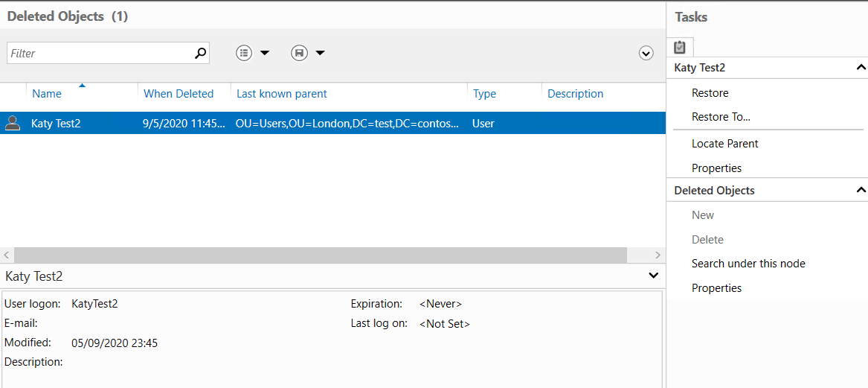Click the Tasks clipboard icon
868x388 pixels.
click(680, 47)
